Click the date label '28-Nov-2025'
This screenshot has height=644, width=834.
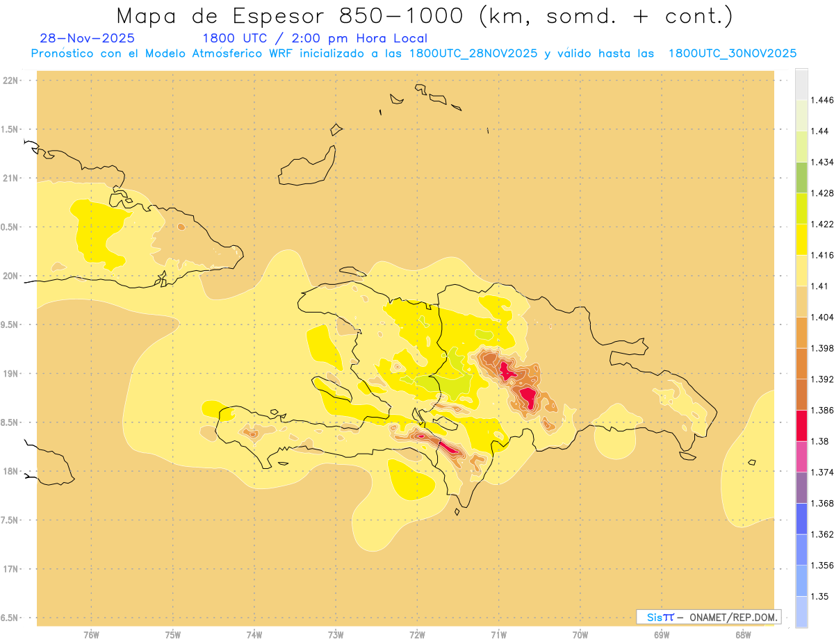88,38
